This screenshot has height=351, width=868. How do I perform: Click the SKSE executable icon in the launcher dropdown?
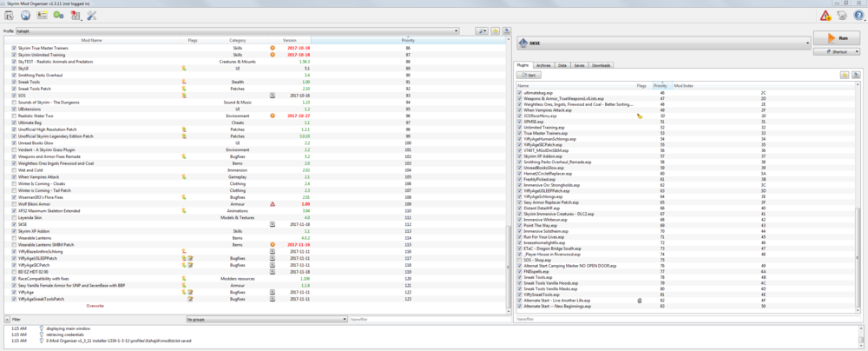pyautogui.click(x=523, y=43)
